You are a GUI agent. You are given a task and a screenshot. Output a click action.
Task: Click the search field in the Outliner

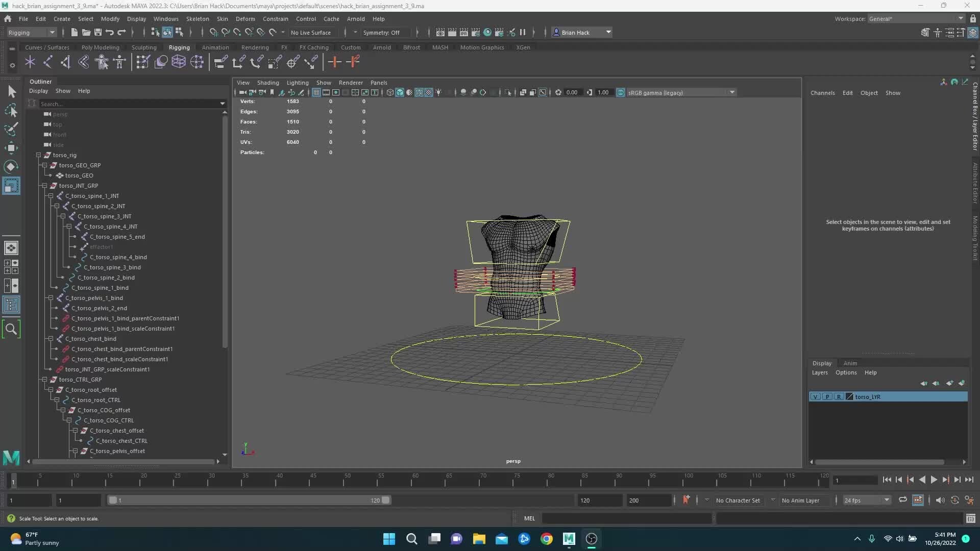(128, 104)
